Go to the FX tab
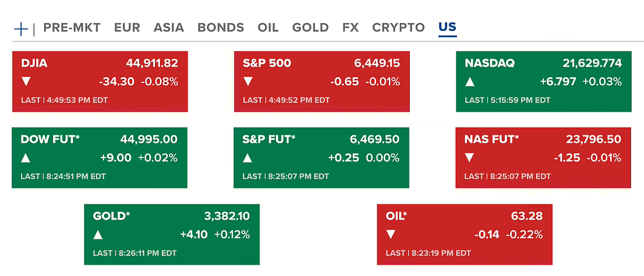 (350, 28)
